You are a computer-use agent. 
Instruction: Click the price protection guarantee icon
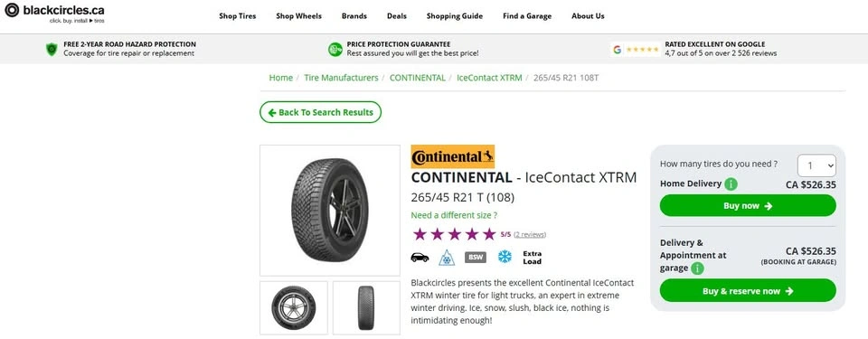(335, 50)
